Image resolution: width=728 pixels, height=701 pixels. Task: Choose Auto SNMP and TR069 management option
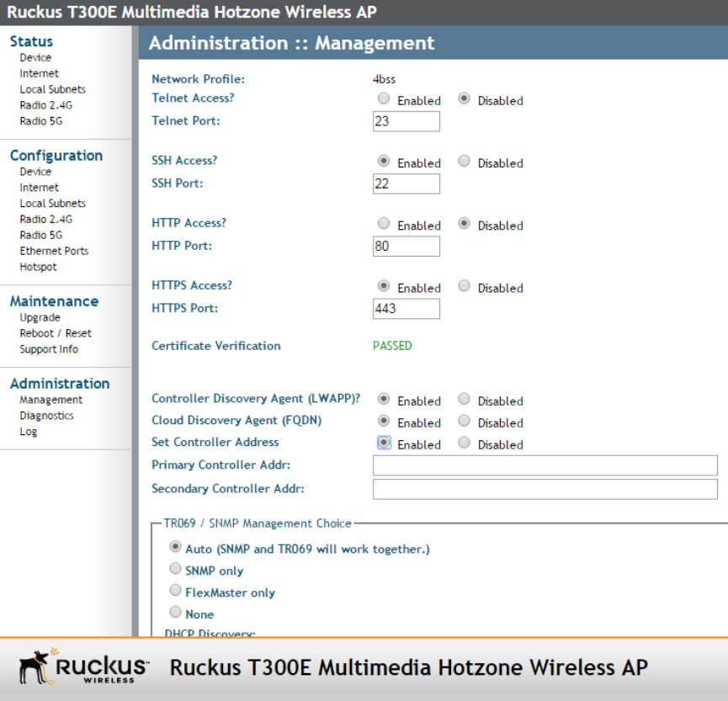175,547
